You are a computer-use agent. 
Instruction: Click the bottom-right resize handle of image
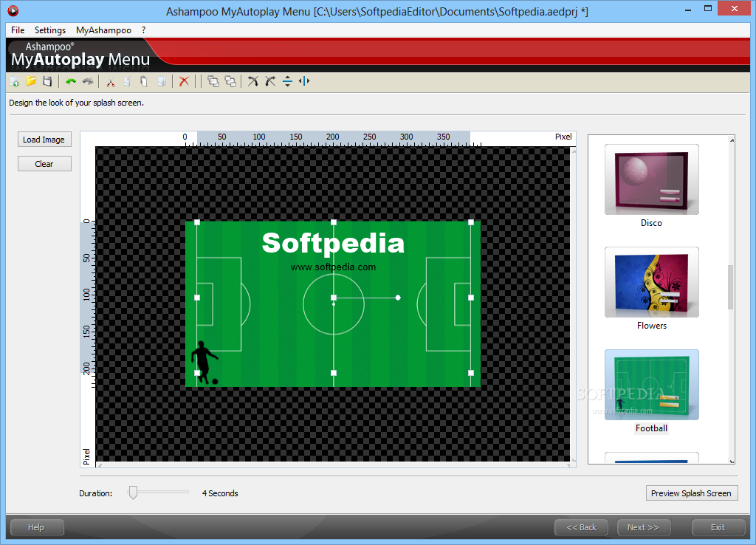[x=471, y=373]
